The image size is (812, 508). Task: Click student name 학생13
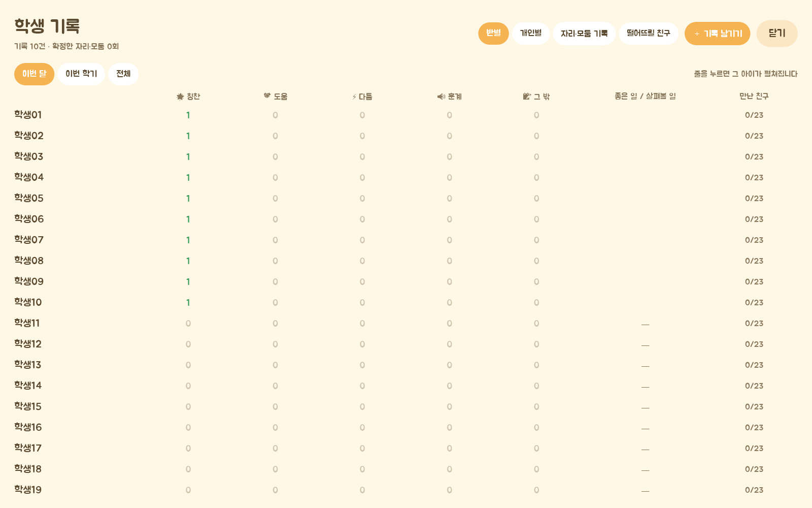28,365
